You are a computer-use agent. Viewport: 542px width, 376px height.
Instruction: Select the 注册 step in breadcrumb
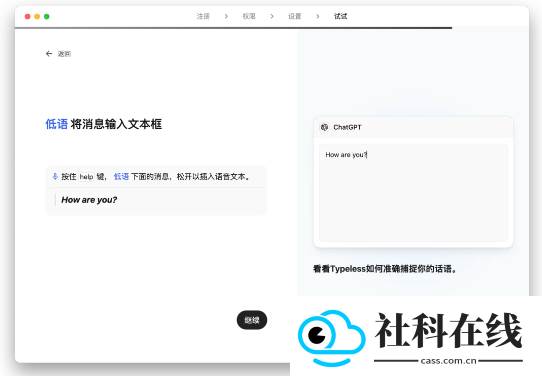pyautogui.click(x=203, y=16)
